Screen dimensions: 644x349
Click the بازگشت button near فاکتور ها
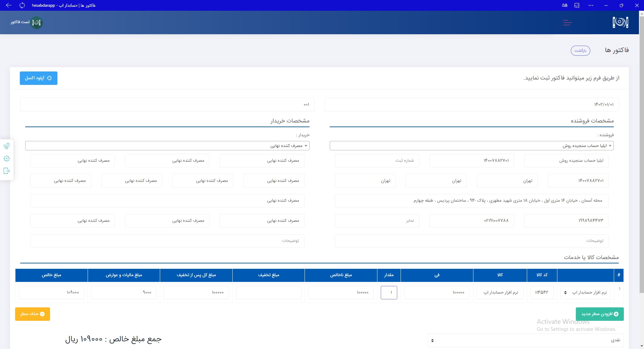pos(580,50)
